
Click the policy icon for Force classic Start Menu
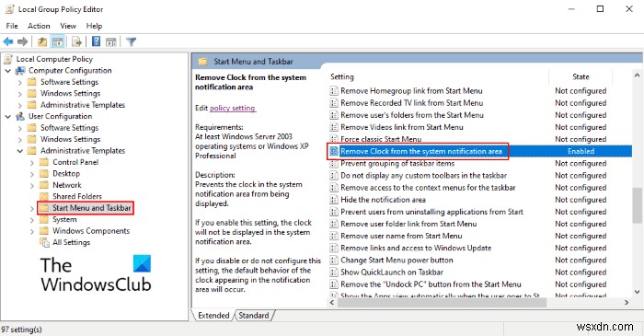click(x=334, y=139)
